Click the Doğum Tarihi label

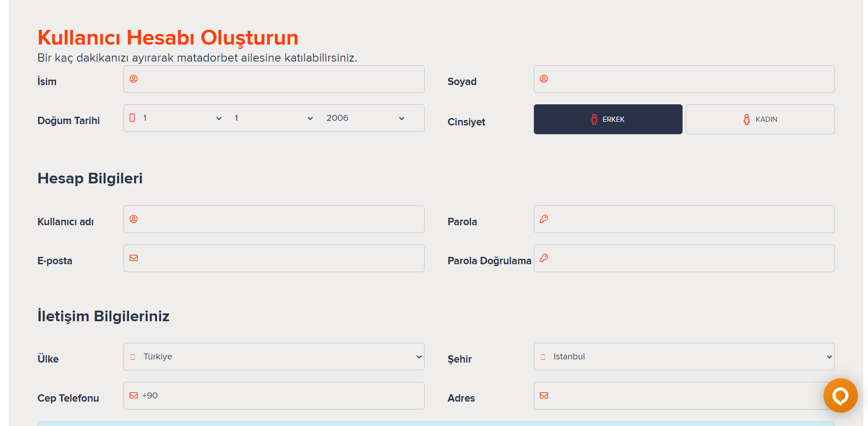point(68,120)
